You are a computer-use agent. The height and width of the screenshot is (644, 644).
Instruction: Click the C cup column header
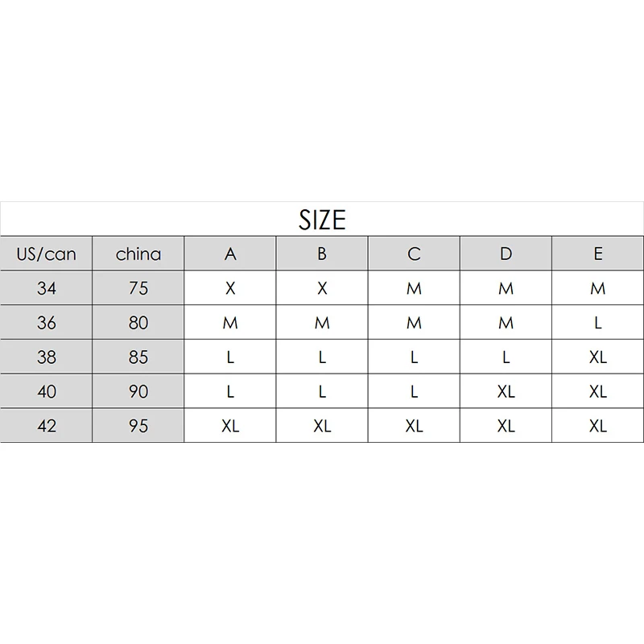click(414, 254)
